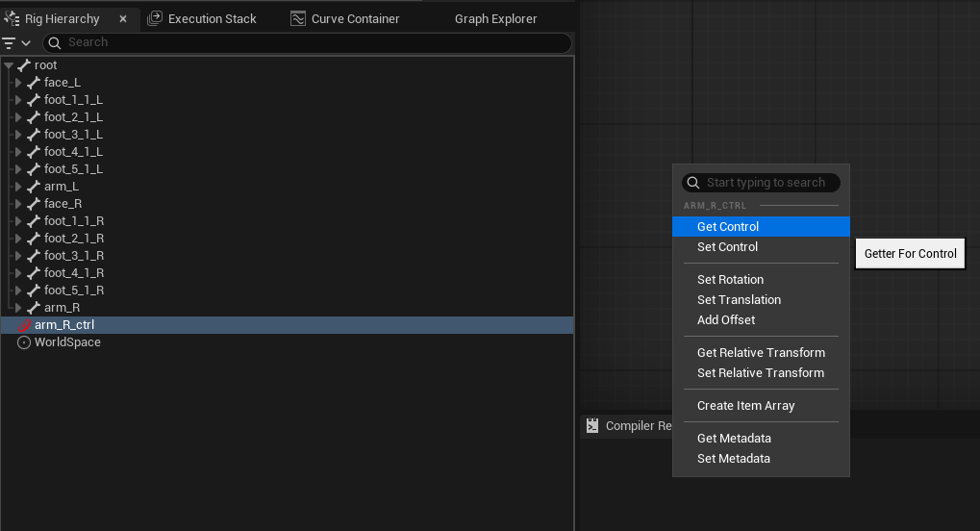980x531 pixels.
Task: Choose Get Control from the context menu
Action: pyautogui.click(x=761, y=226)
